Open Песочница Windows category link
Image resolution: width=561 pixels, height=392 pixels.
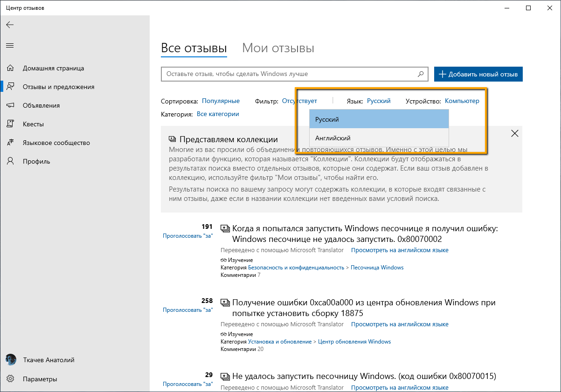coord(377,268)
